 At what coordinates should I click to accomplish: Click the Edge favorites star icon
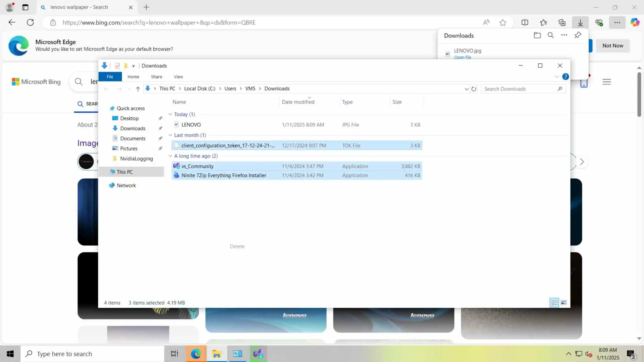[502, 22]
